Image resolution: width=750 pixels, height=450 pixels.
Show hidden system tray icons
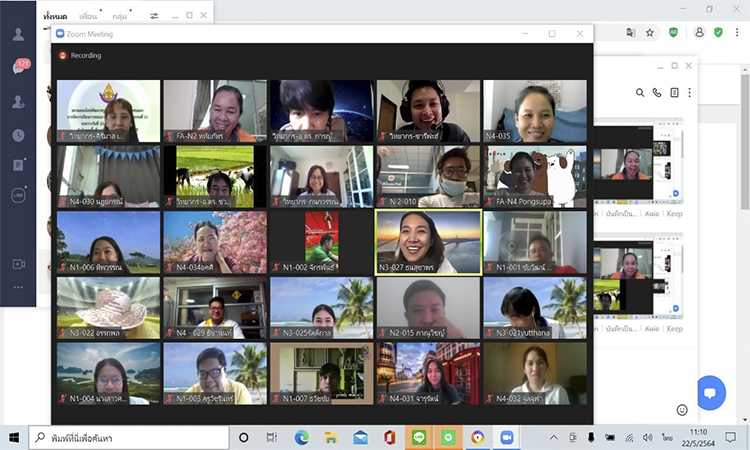coord(553,438)
